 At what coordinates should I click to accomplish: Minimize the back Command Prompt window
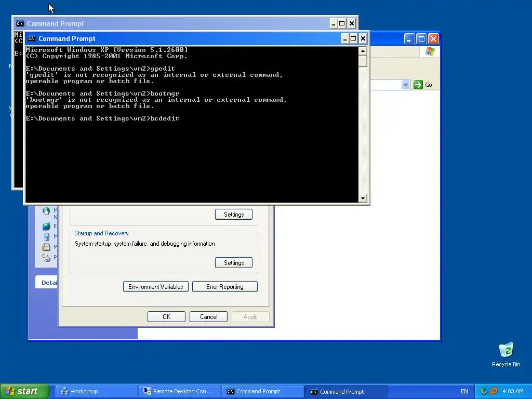[334, 23]
